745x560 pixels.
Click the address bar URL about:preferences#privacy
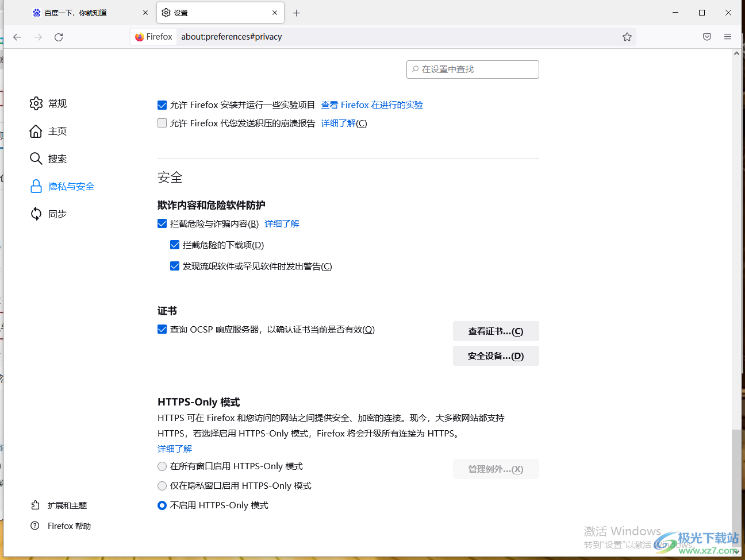point(232,37)
